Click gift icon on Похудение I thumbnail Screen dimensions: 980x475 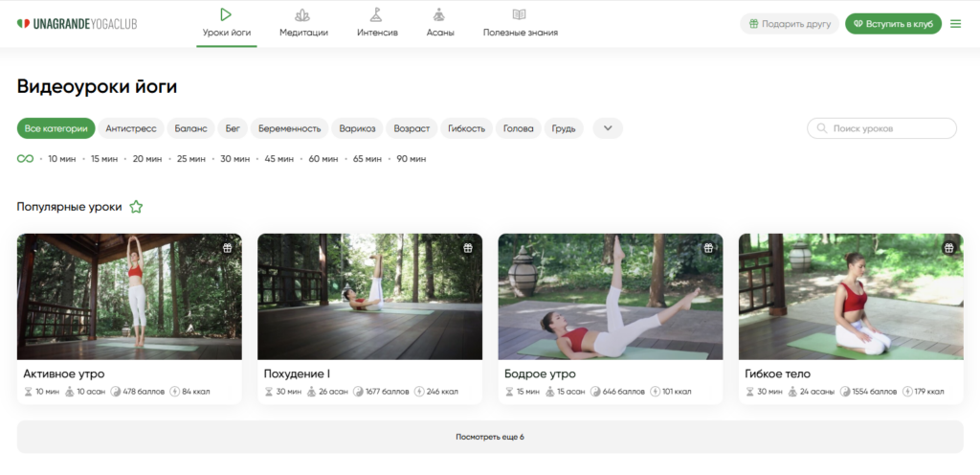click(x=468, y=248)
